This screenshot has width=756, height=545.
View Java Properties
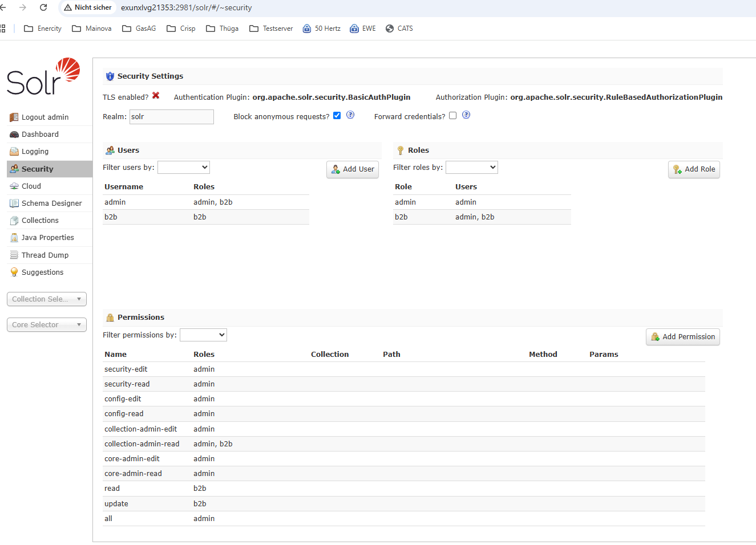tap(47, 237)
